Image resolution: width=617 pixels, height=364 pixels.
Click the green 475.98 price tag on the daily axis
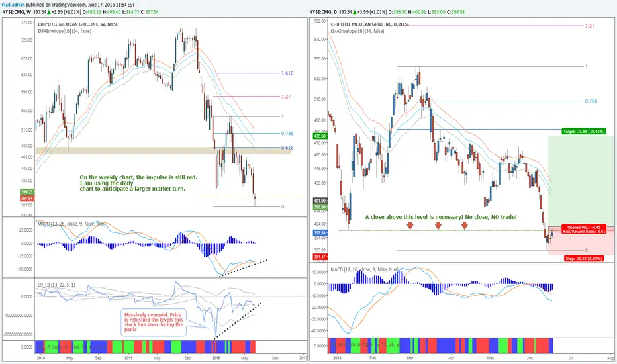tap(320, 136)
